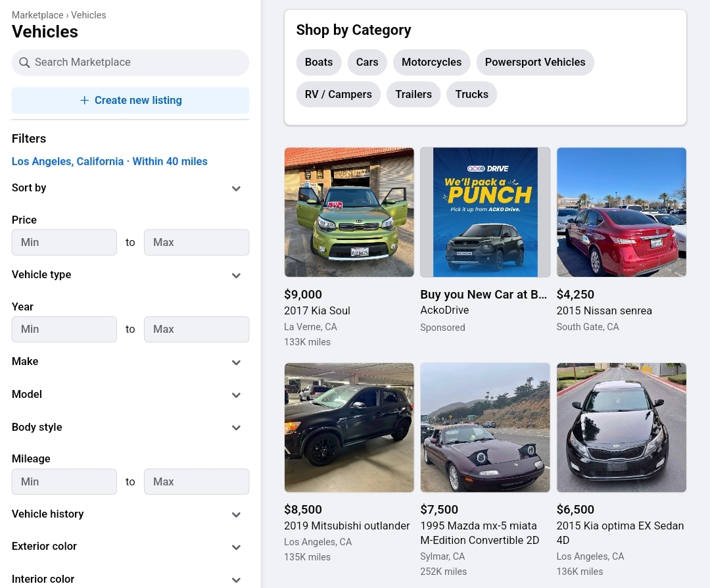
Task: Open the Mazda mx-5 miata photo
Action: click(485, 427)
